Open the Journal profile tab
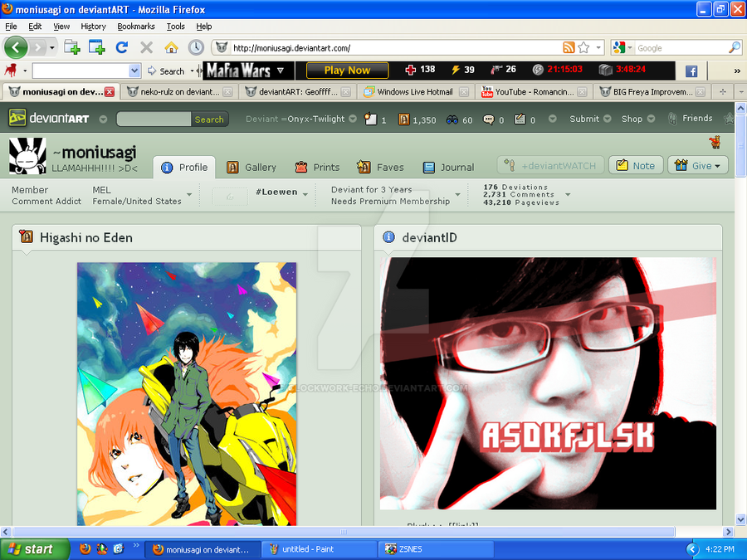This screenshot has width=747, height=560. click(448, 167)
